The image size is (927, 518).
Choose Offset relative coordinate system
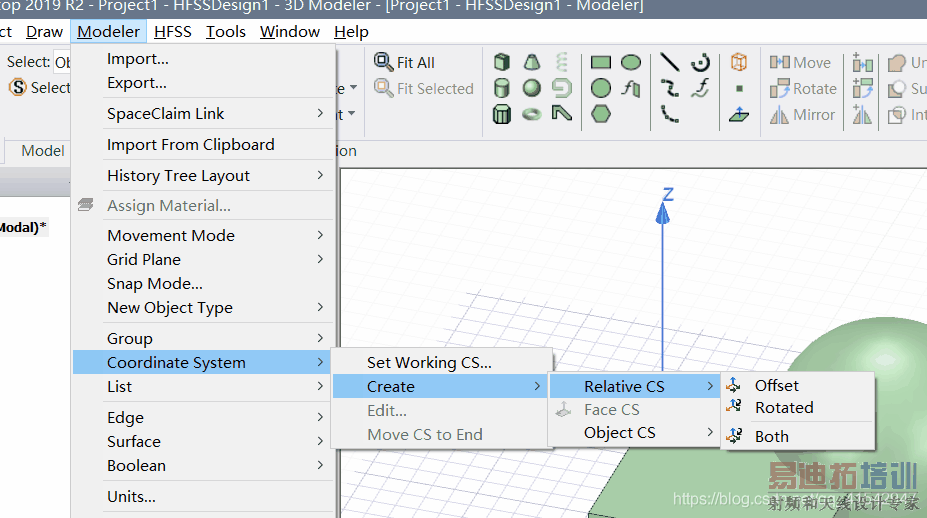776,385
